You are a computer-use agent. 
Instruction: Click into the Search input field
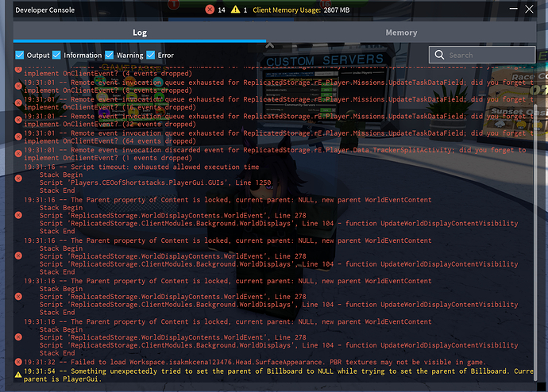coord(484,55)
